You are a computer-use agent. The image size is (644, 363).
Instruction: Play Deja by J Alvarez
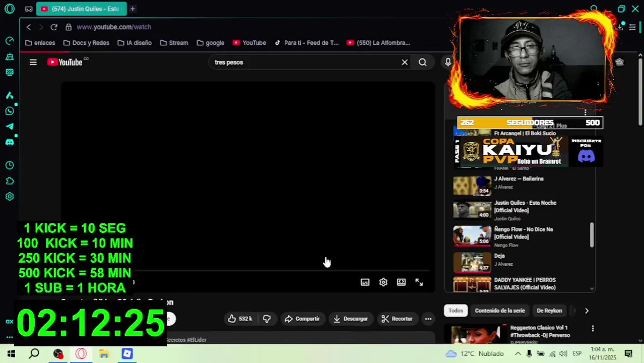pos(499,256)
